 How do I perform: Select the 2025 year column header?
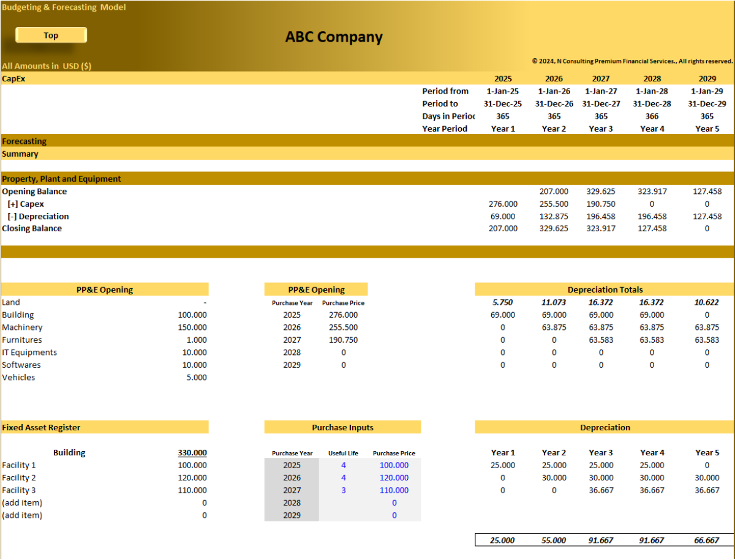[503, 79]
